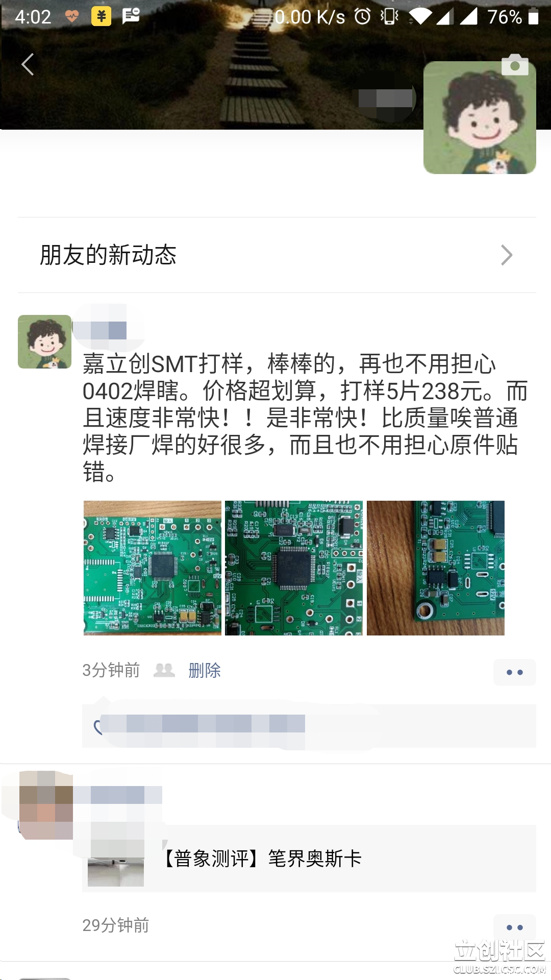Open the comment menu on the 29分钟前 post
Image resolution: width=551 pixels, height=980 pixels.
[x=514, y=927]
